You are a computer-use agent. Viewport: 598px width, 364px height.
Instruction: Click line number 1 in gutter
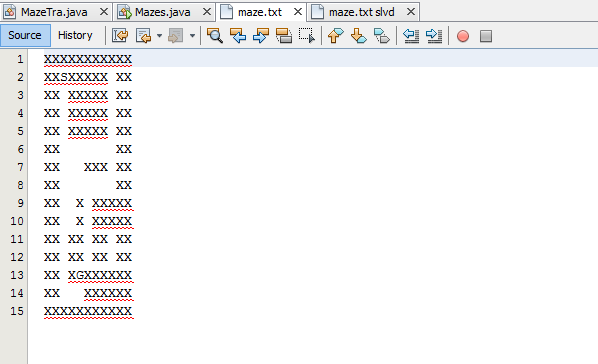coord(20,59)
